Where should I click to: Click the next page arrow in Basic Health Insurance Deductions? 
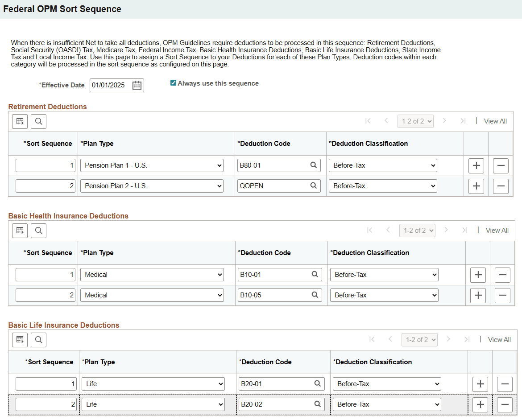coord(446,230)
